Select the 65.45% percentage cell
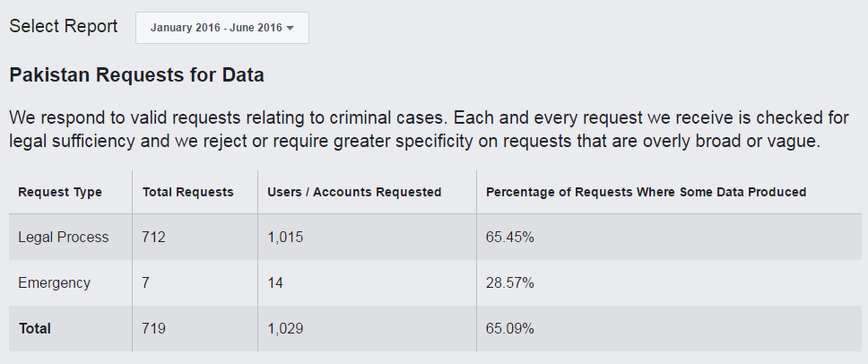 click(x=510, y=238)
